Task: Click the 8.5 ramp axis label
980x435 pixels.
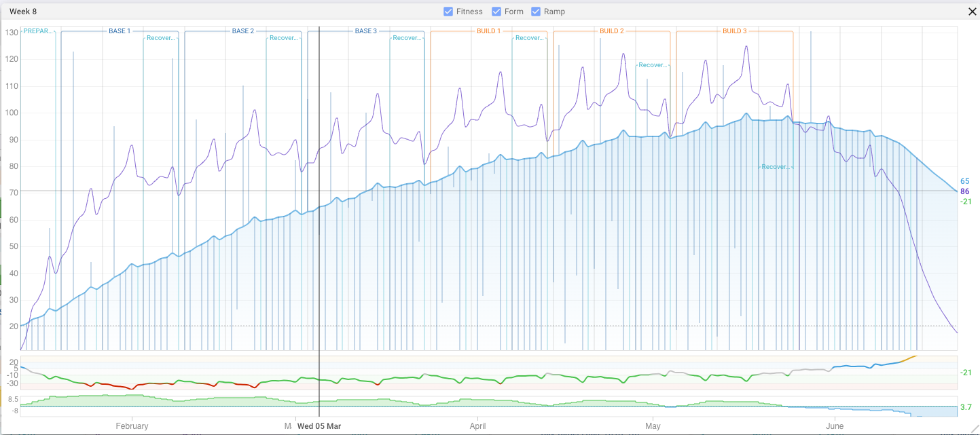Action: point(14,400)
